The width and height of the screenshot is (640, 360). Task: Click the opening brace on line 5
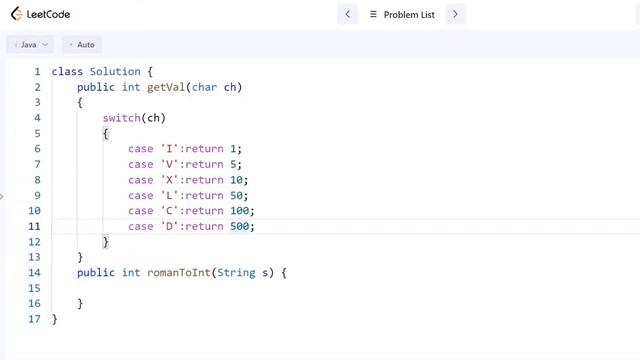click(106, 134)
